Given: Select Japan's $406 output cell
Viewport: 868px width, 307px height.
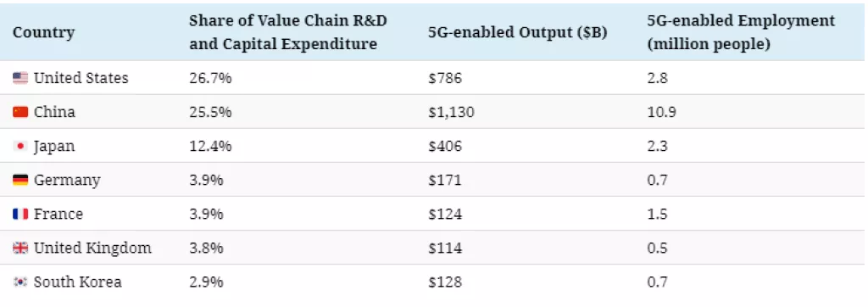Looking at the screenshot, I should 445,147.
